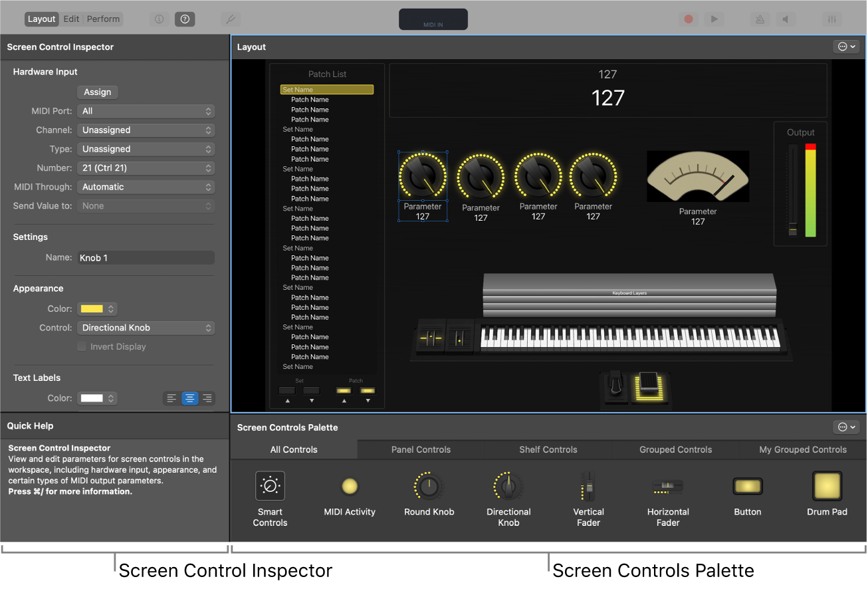Click the Name field containing Knob 1

pos(146,257)
